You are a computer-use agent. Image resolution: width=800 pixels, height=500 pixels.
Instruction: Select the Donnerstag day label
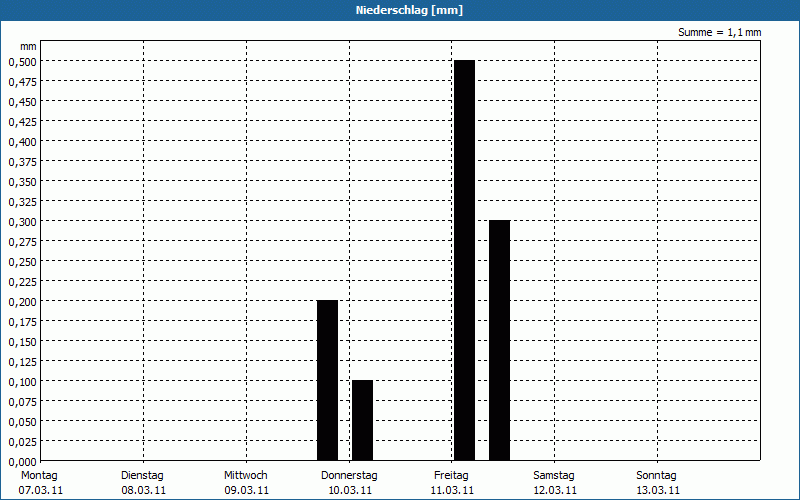[x=349, y=476]
